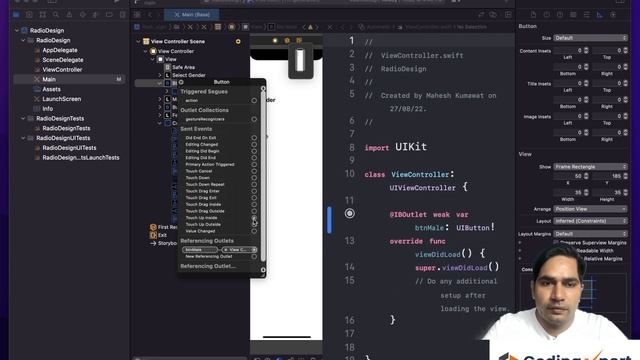Remove the View Controller outlet connection
Screen dimensions: 640x360
click(x=226, y=250)
